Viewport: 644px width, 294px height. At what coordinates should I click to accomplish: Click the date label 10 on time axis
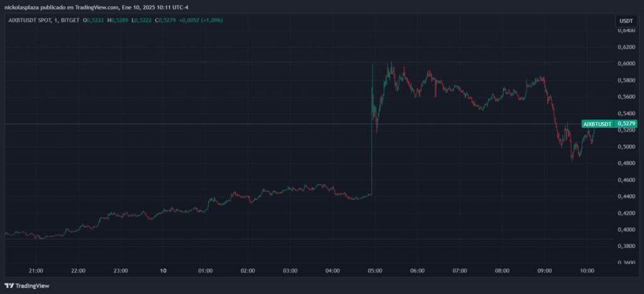tap(163, 271)
